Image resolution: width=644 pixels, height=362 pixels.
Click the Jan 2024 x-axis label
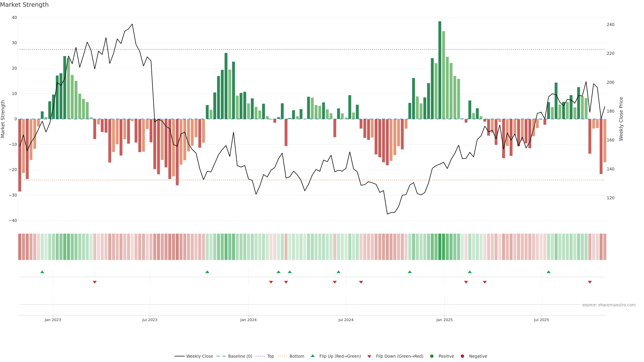pyautogui.click(x=248, y=320)
